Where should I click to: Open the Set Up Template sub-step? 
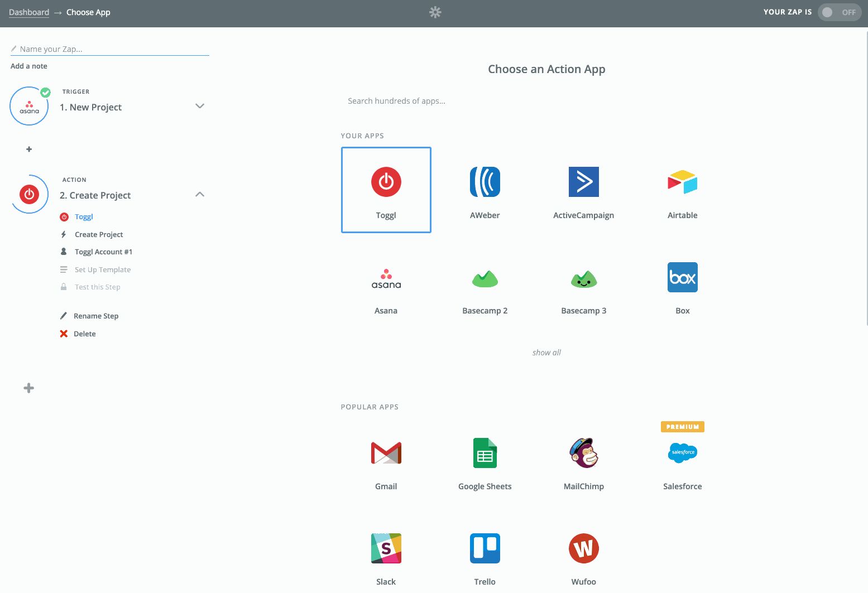[x=103, y=269]
